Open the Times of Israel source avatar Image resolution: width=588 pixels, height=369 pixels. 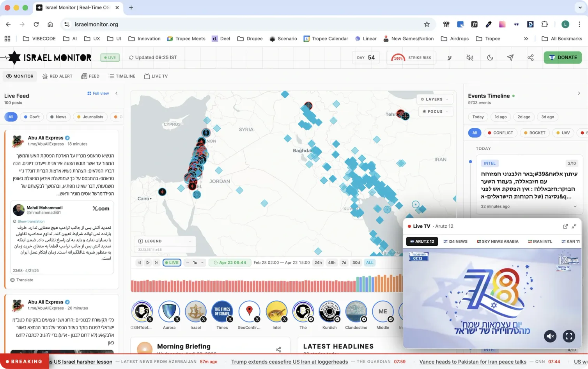point(222,312)
